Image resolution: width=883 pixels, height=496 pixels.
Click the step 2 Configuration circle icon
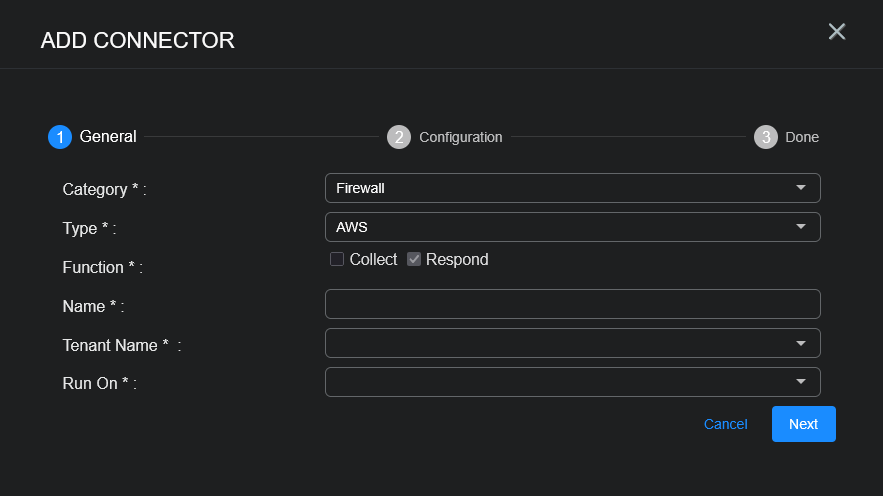coord(399,137)
